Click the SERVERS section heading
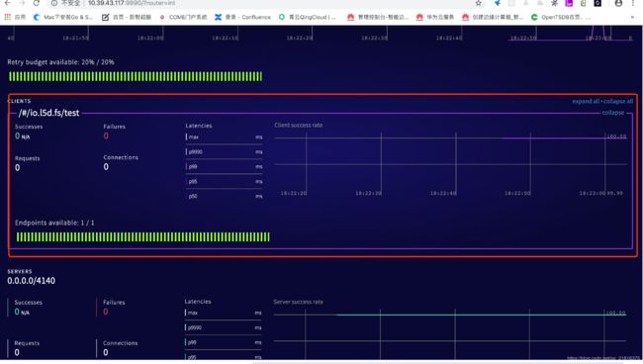Screen dimensions: 643x364 19,271
